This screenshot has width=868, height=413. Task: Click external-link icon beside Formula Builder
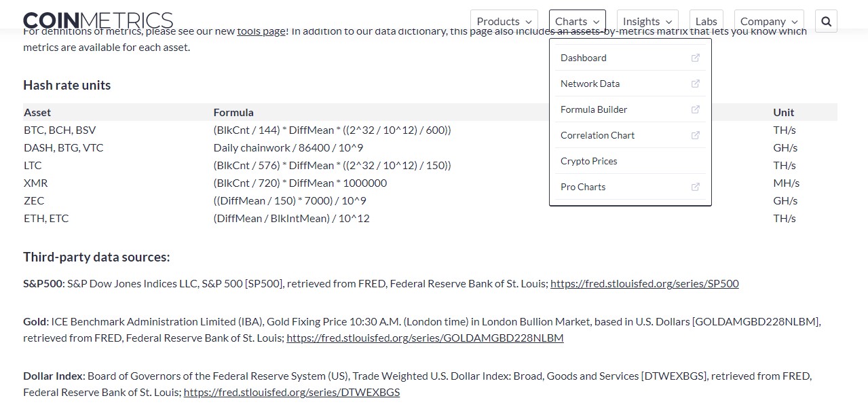pyautogui.click(x=695, y=109)
